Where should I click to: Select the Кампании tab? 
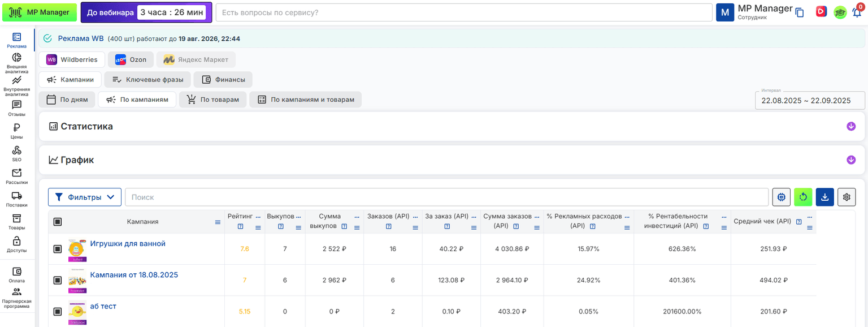pyautogui.click(x=70, y=80)
